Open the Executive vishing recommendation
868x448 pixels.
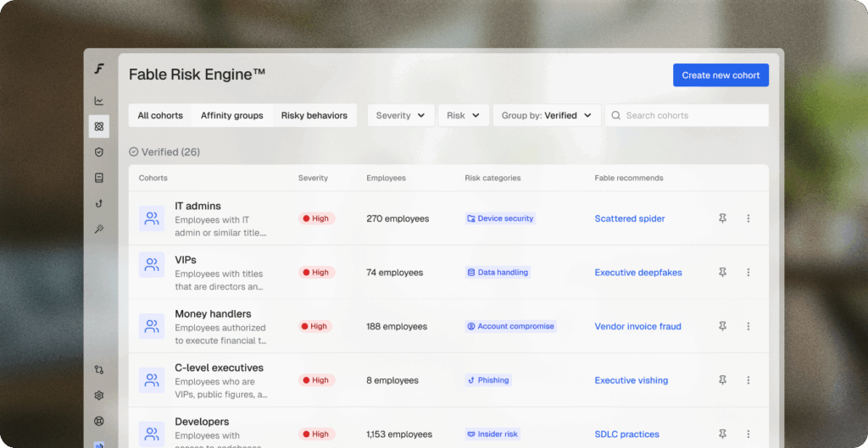click(631, 380)
